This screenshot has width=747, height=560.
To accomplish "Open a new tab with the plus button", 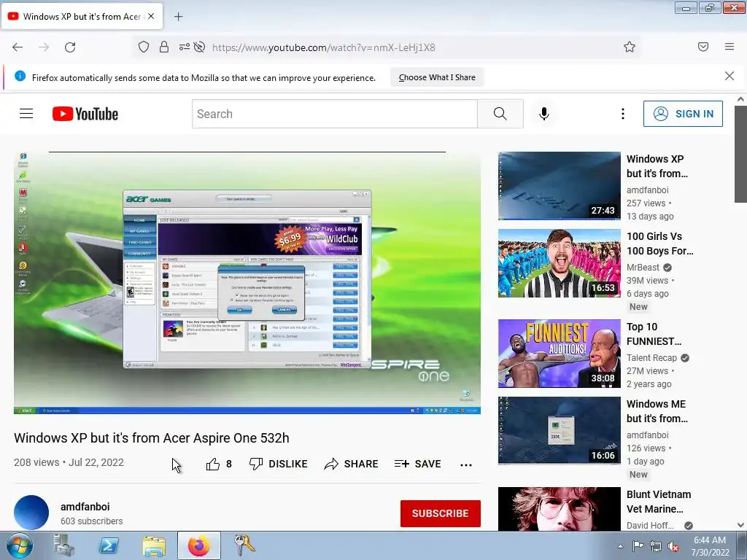I will (x=178, y=17).
